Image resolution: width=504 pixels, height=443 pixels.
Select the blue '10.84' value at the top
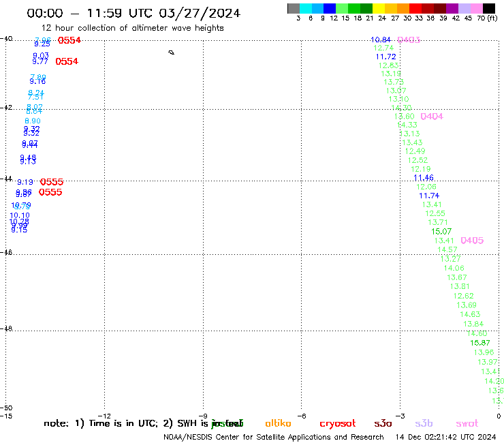(381, 40)
